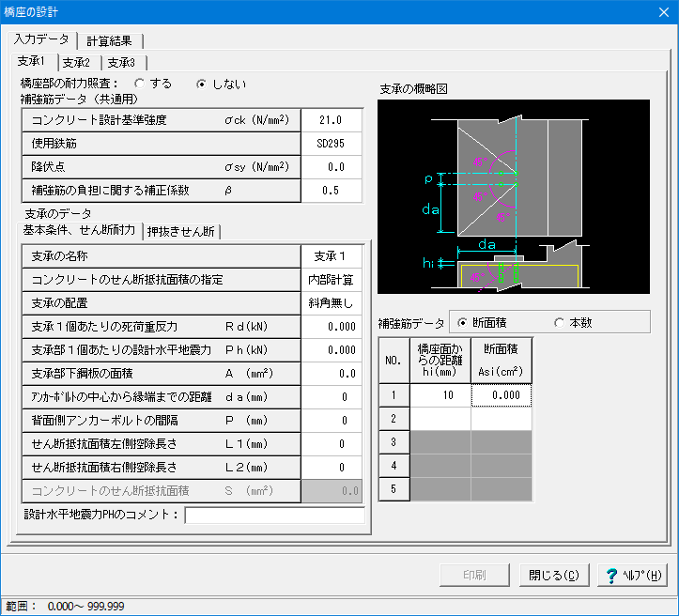
Task: Click the 断面積 Asi(cm²) column header
Action: (x=502, y=361)
